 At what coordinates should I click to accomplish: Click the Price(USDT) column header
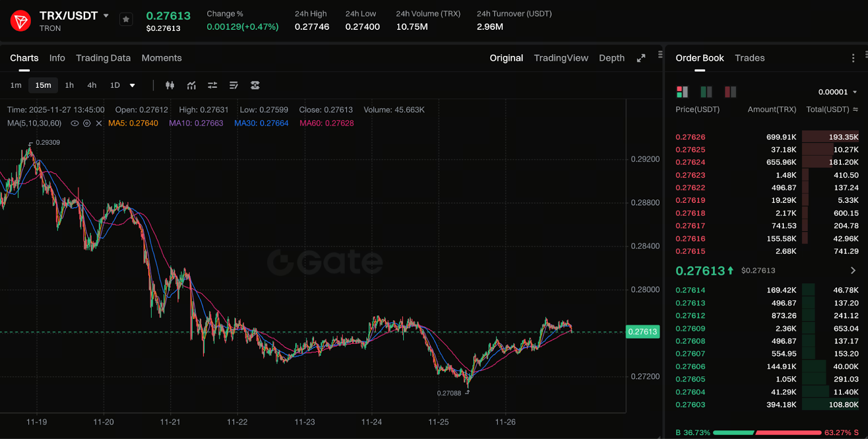click(x=698, y=110)
